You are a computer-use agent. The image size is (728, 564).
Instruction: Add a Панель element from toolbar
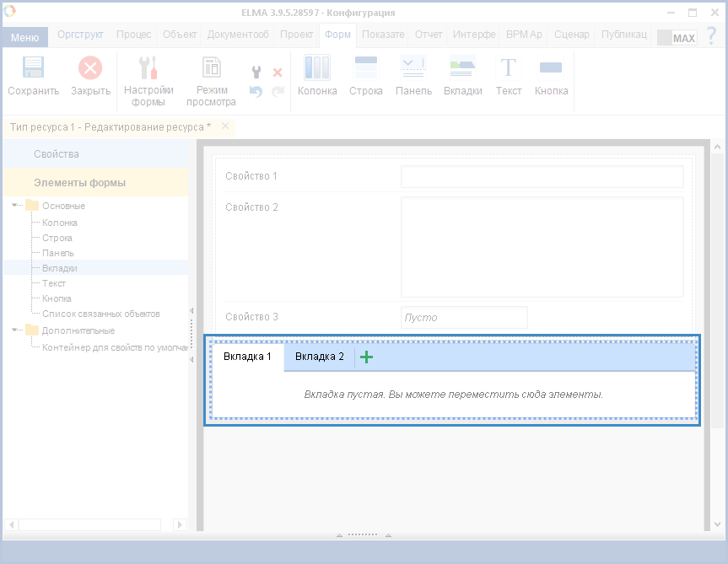pos(413,69)
